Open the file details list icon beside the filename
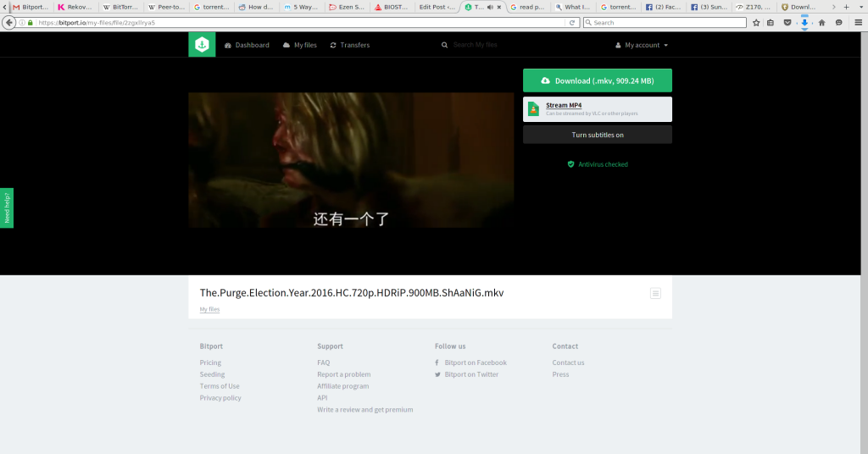Image resolution: width=868 pixels, height=454 pixels. pos(655,293)
